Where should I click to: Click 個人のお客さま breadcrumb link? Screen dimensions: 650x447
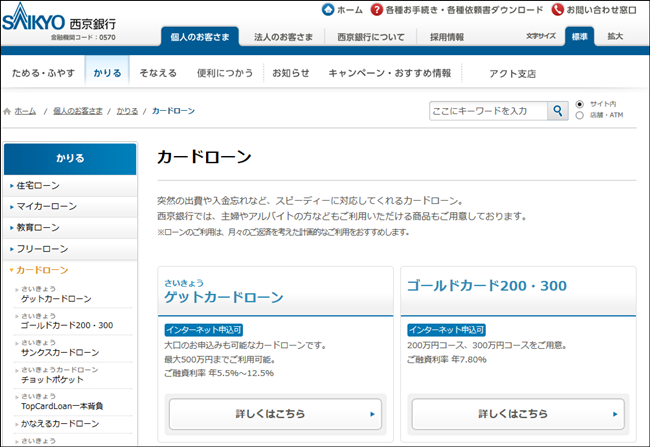pos(78,111)
